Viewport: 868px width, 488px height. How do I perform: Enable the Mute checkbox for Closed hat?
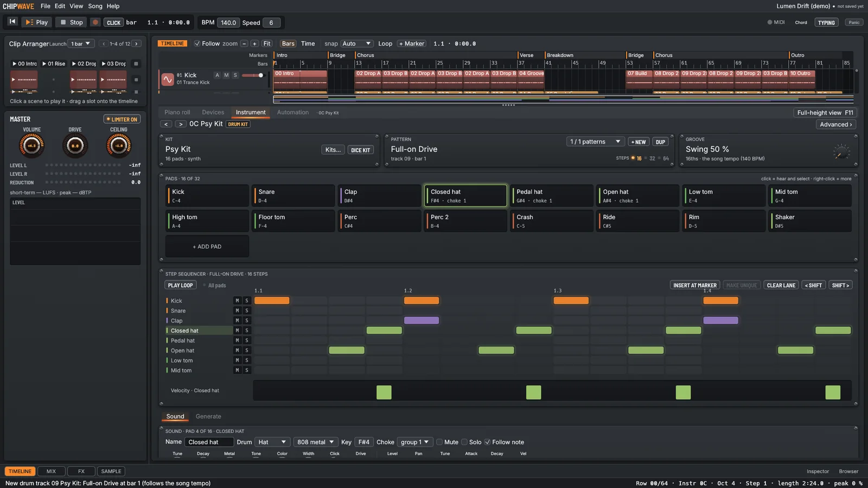(439, 442)
